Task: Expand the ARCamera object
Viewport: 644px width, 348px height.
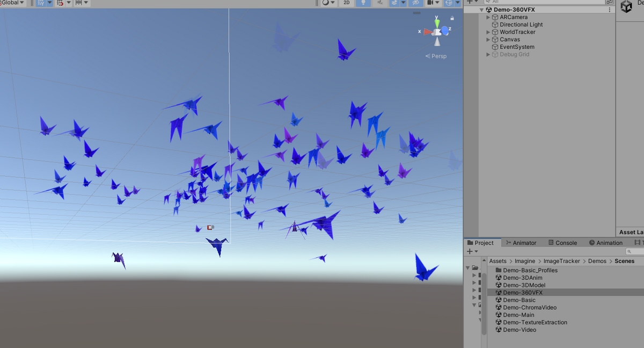Action: pyautogui.click(x=488, y=17)
